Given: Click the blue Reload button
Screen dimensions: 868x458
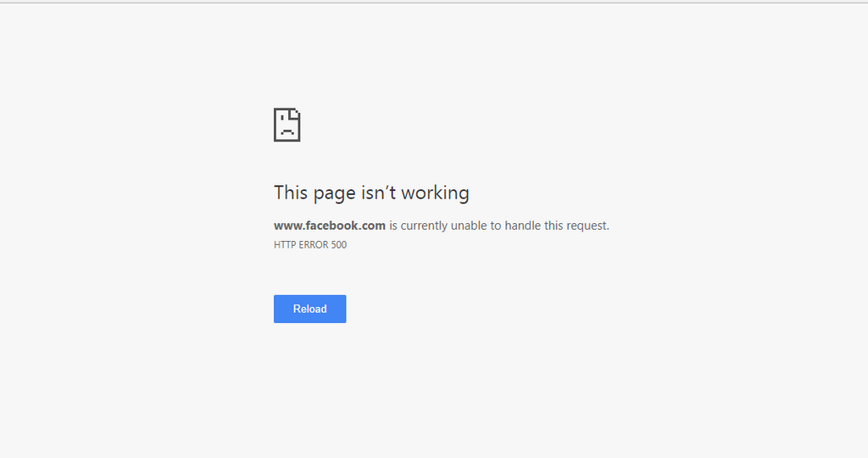Looking at the screenshot, I should click(309, 309).
